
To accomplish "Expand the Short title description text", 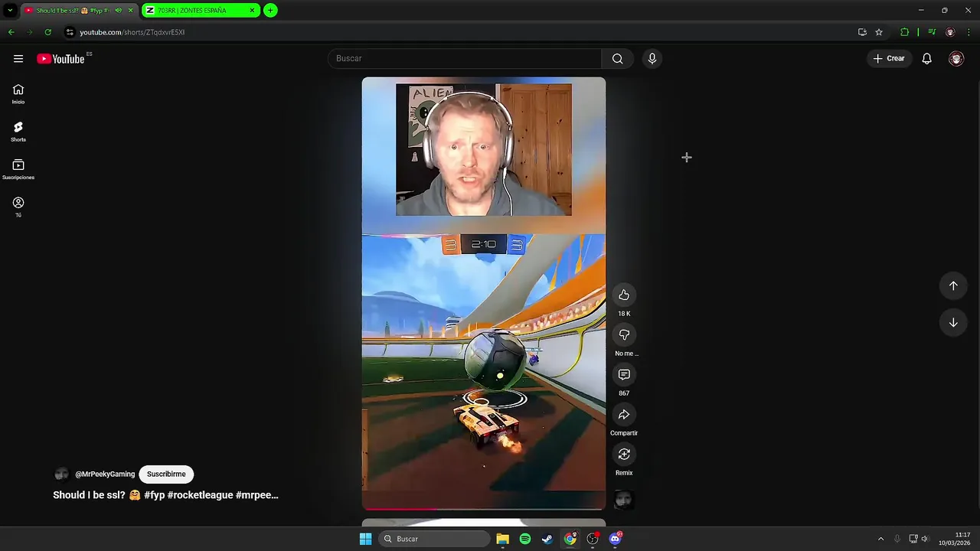I will [165, 495].
